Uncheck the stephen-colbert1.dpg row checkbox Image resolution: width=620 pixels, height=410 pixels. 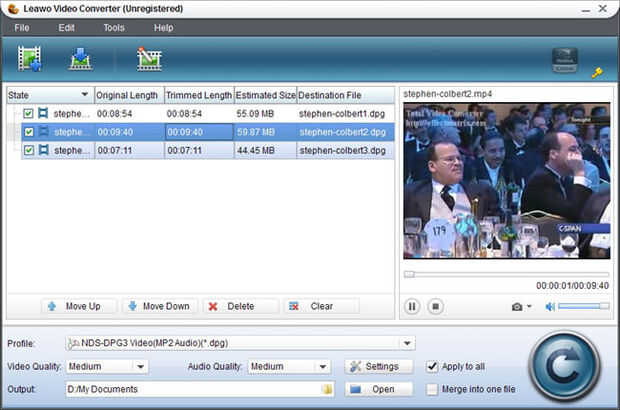point(28,113)
